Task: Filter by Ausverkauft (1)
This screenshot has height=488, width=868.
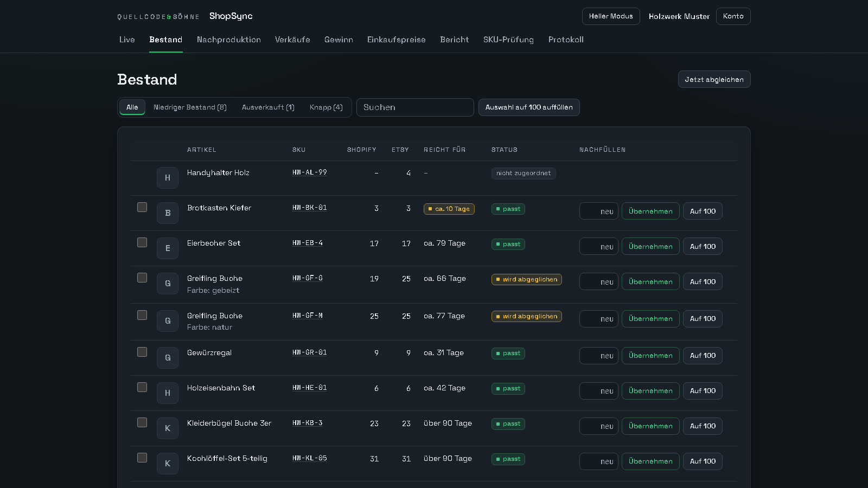Action: (x=268, y=107)
